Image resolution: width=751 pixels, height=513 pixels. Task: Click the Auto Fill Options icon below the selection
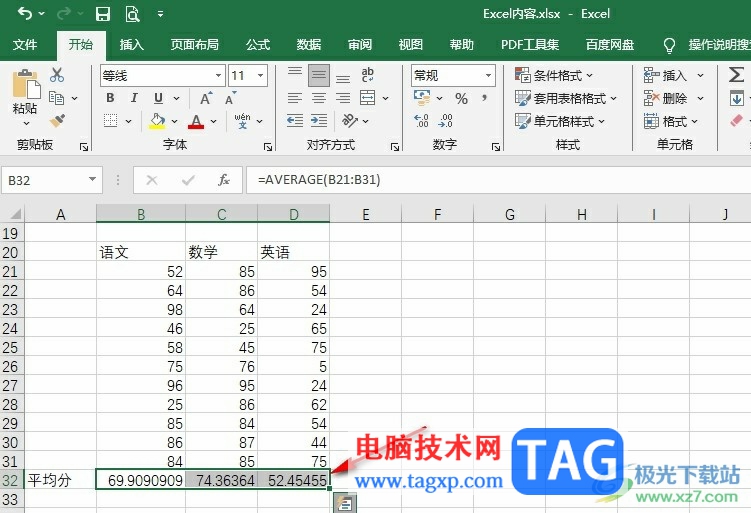tap(345, 503)
